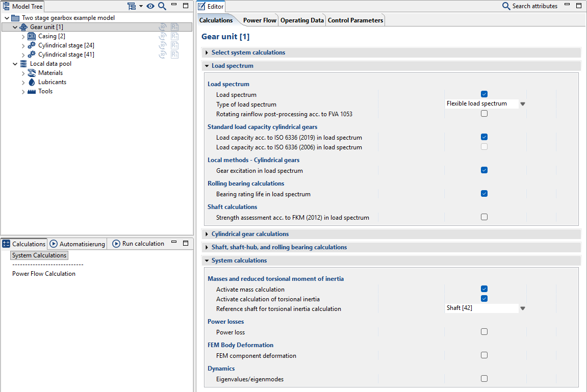Expand the Materials tree node

(x=23, y=73)
